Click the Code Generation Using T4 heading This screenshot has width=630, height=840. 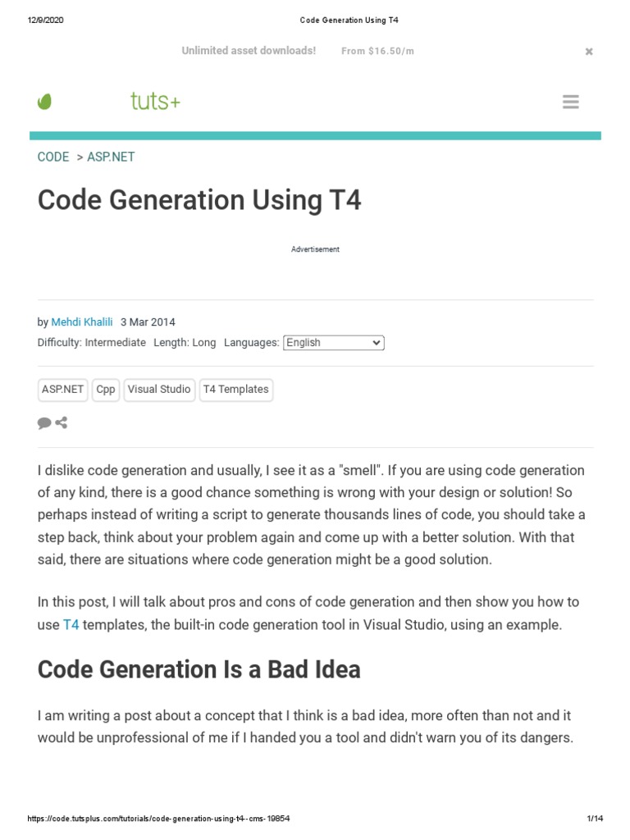click(x=199, y=201)
